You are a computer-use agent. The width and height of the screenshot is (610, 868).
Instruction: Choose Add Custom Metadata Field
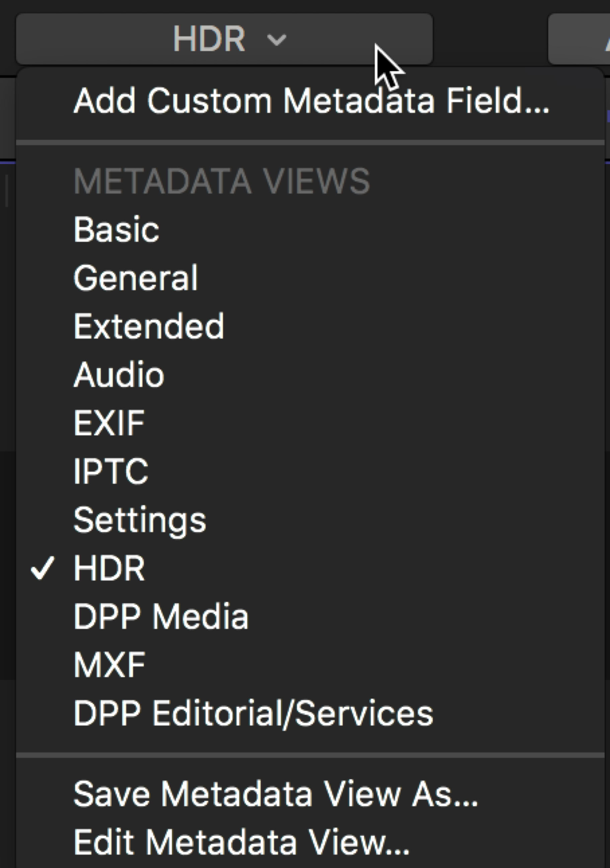coord(311,101)
